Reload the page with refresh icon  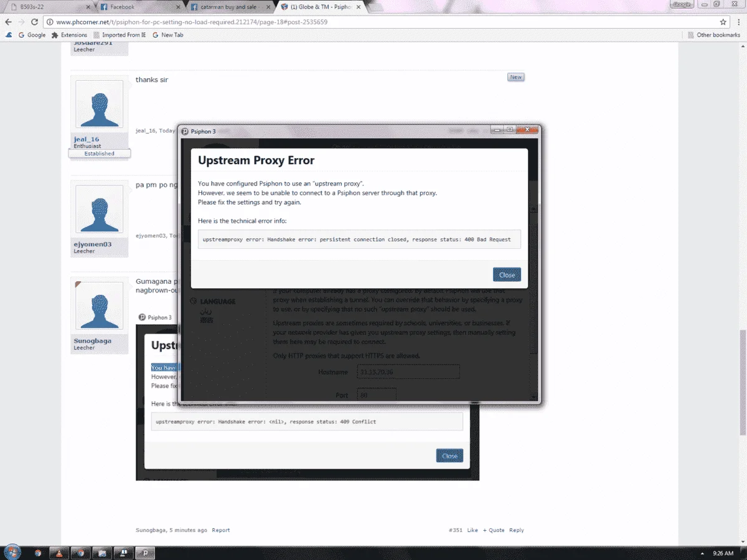click(35, 22)
